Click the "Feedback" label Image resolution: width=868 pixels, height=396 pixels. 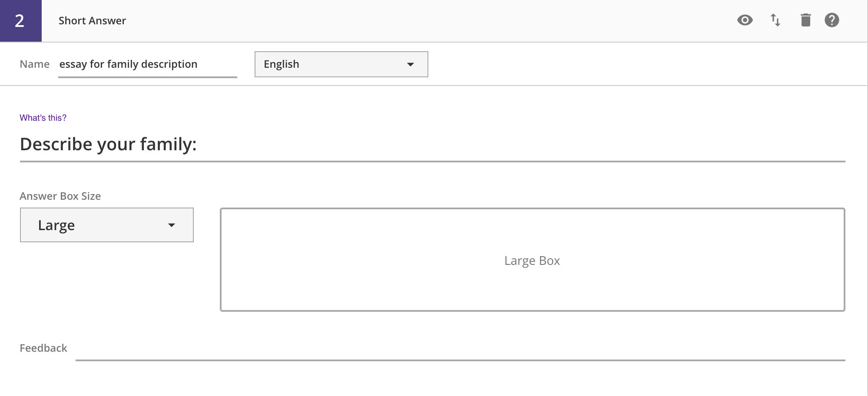43,348
